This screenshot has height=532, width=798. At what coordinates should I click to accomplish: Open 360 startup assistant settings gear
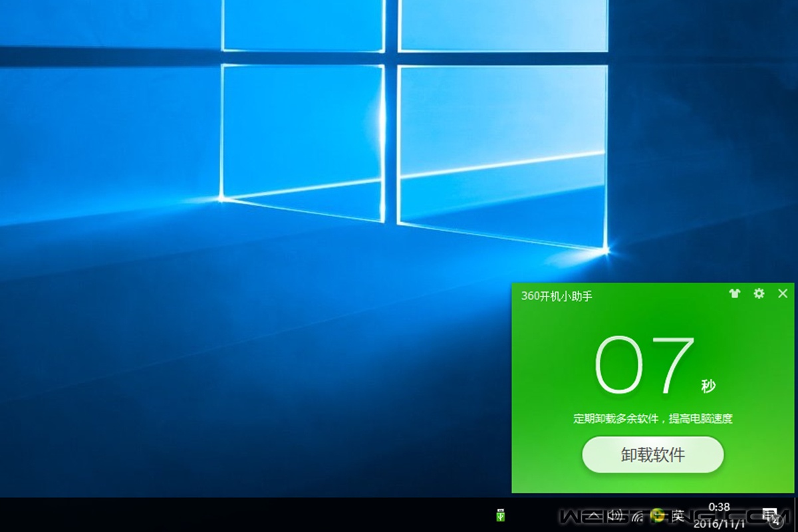pyautogui.click(x=759, y=293)
